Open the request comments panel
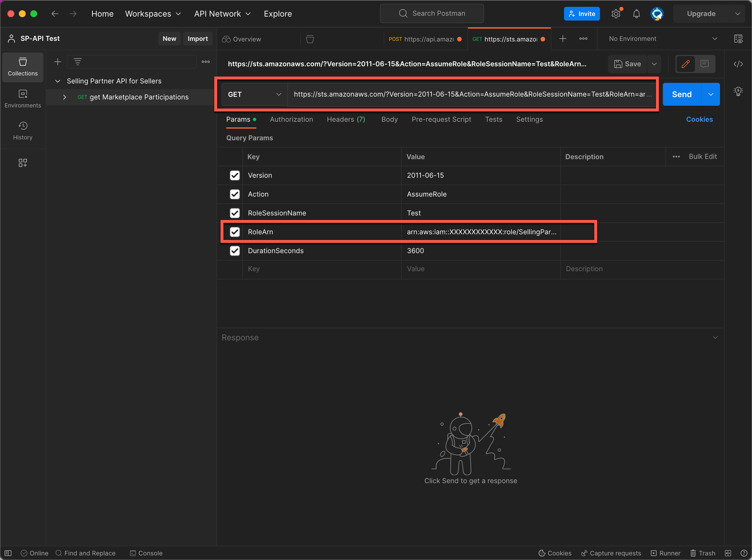The width and height of the screenshot is (752, 560). (705, 64)
